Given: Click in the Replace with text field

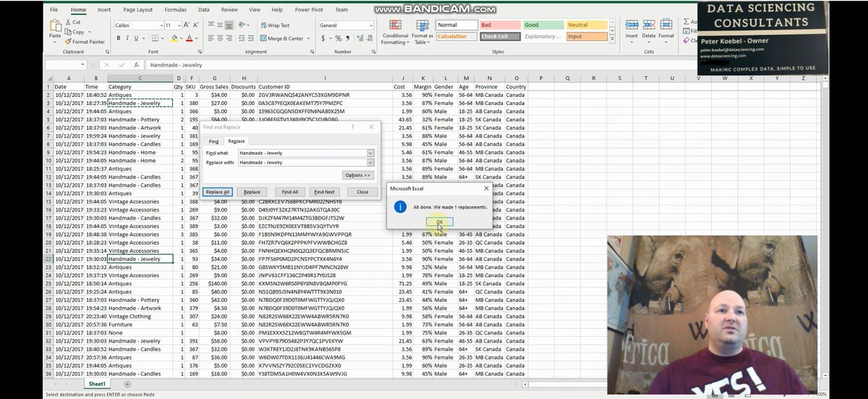Looking at the screenshot, I should point(302,162).
